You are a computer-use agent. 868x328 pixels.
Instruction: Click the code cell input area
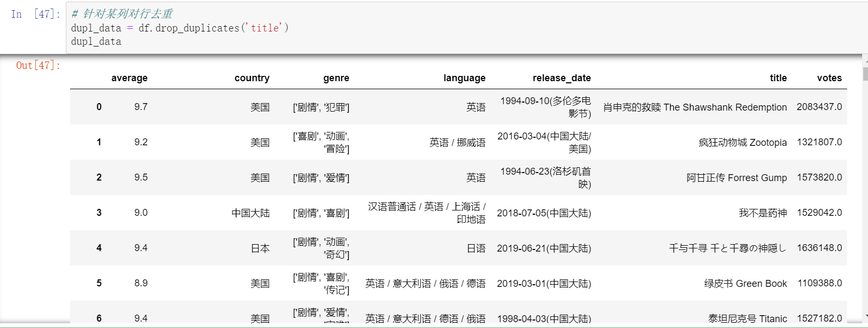pyautogui.click(x=466, y=27)
